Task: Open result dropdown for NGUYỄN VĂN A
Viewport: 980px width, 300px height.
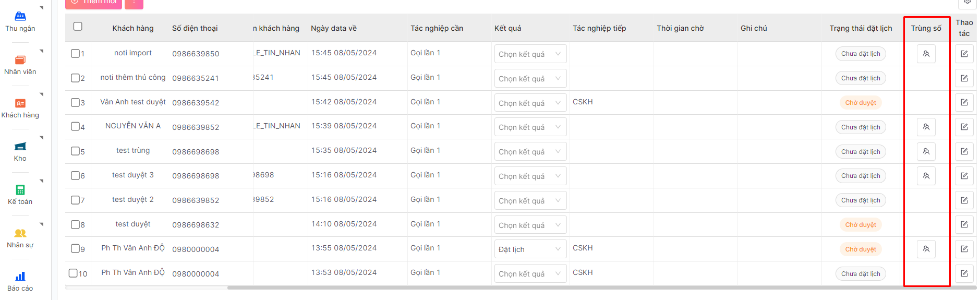Action: coord(530,127)
